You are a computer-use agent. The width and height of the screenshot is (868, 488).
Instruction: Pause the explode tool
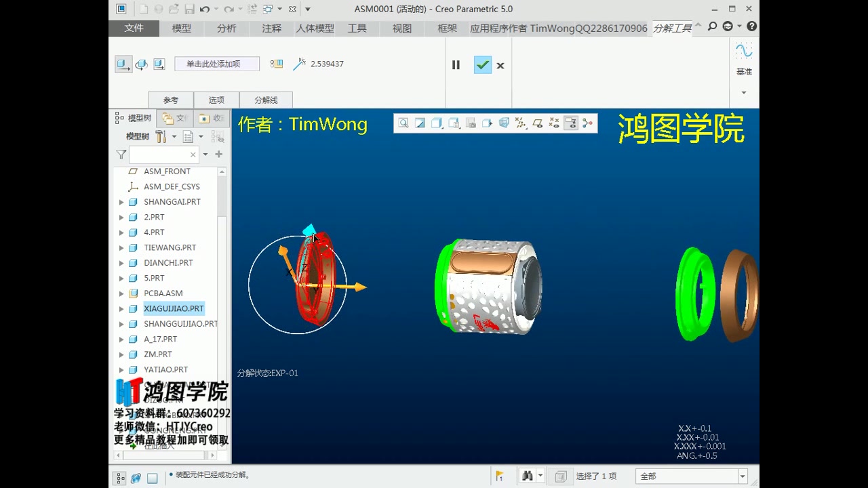[x=456, y=65]
